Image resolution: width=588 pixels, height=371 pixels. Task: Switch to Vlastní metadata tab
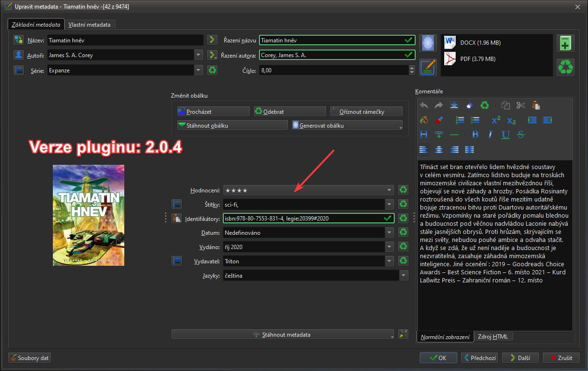pyautogui.click(x=90, y=24)
